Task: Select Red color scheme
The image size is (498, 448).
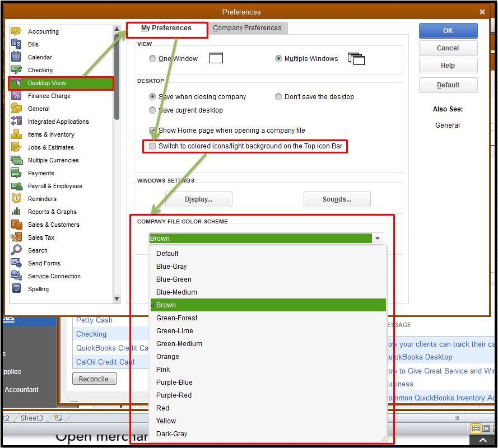Action: 268,408
